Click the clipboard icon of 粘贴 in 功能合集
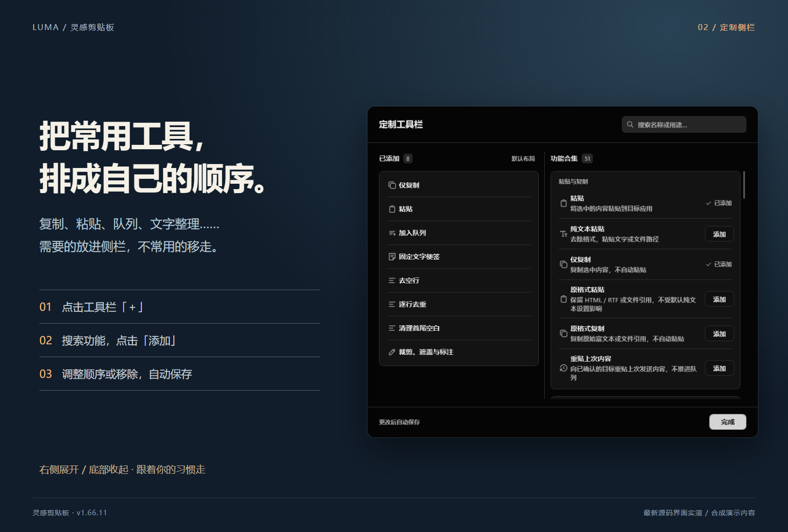Viewport: 788px width, 532px height. (x=563, y=203)
